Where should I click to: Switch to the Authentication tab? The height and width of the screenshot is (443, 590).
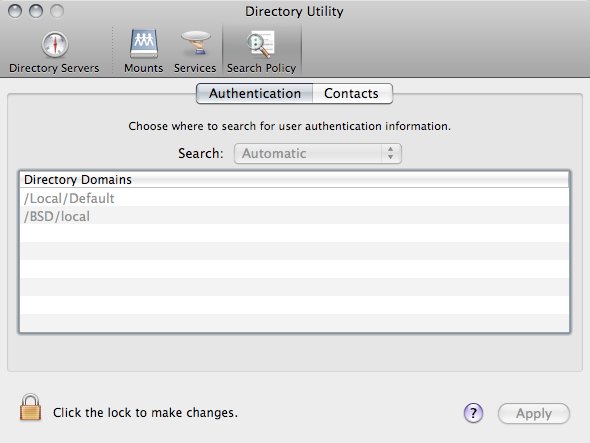(255, 93)
